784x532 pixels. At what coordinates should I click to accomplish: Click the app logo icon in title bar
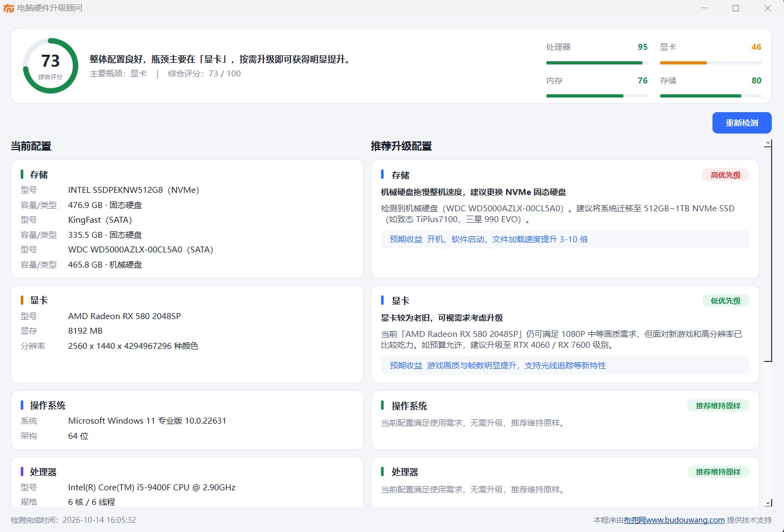pyautogui.click(x=9, y=8)
